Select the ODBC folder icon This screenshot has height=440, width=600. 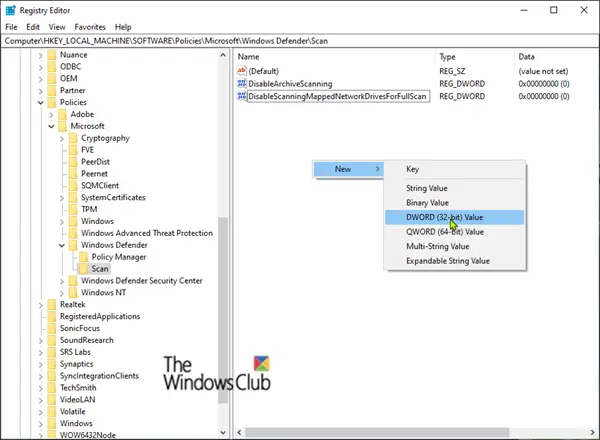[52, 67]
